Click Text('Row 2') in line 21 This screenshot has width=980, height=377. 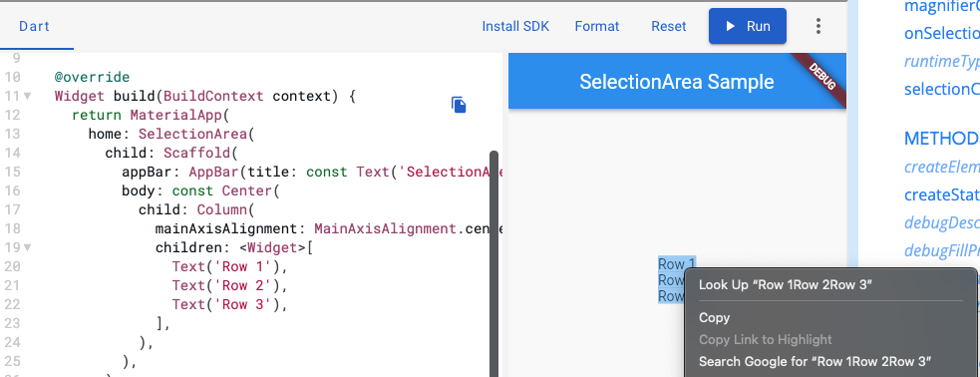(227, 285)
